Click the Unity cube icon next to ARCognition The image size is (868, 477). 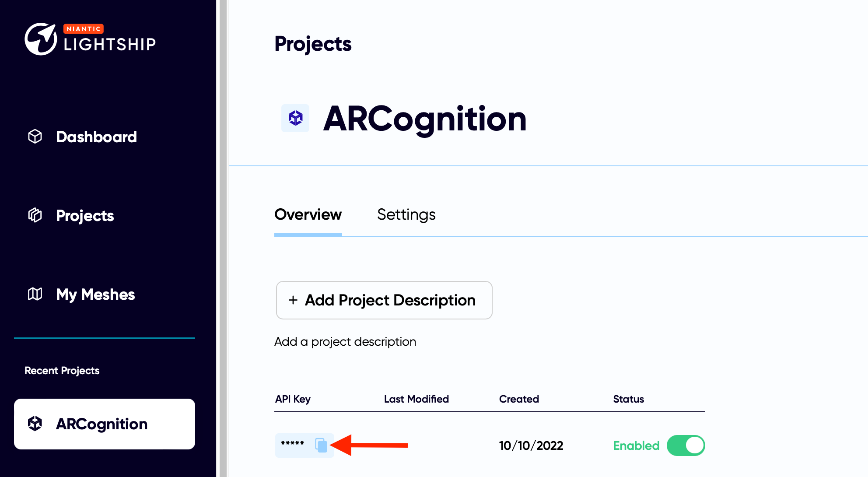pos(294,117)
